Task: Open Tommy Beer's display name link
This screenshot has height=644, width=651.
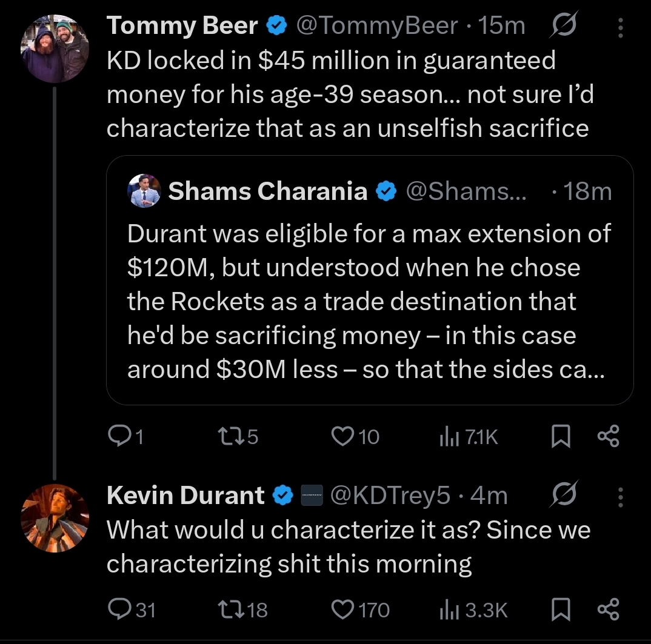Action: coord(182,25)
